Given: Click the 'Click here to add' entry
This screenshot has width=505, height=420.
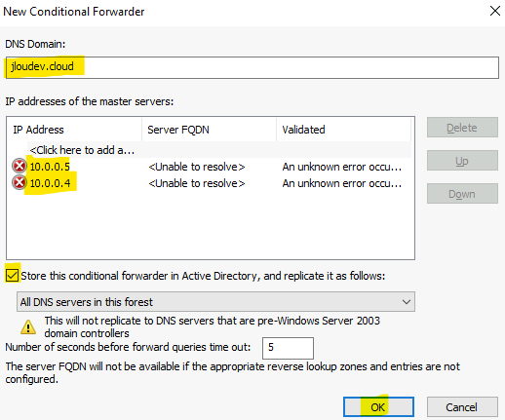Looking at the screenshot, I should click(82, 150).
